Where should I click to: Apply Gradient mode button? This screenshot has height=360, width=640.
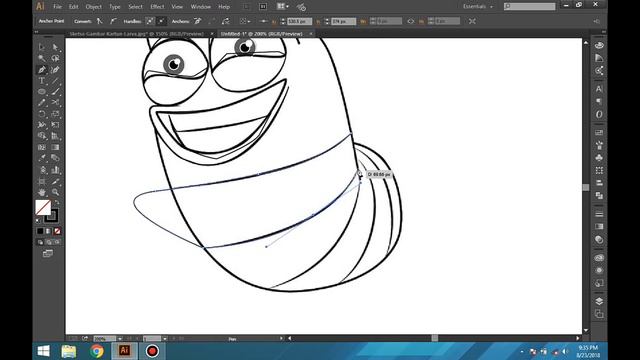[x=49, y=231]
